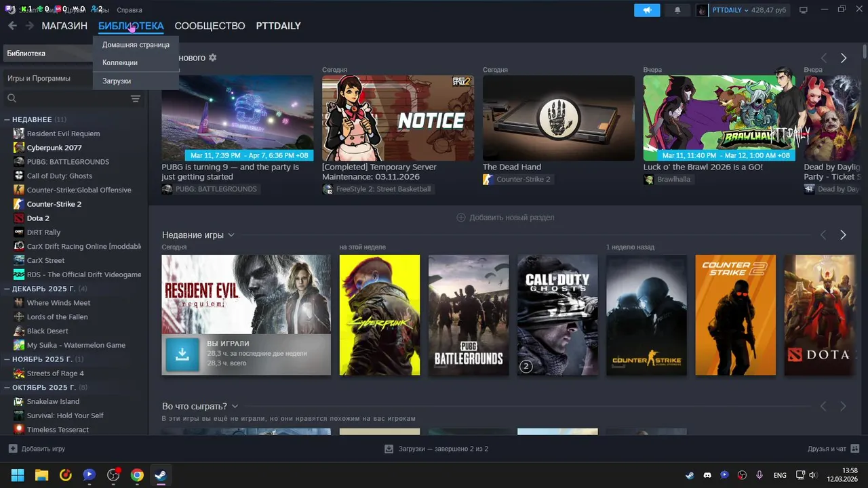Open the Counter-Strike 2 news tag link
Screen dimensions: 868x488
click(517, 180)
